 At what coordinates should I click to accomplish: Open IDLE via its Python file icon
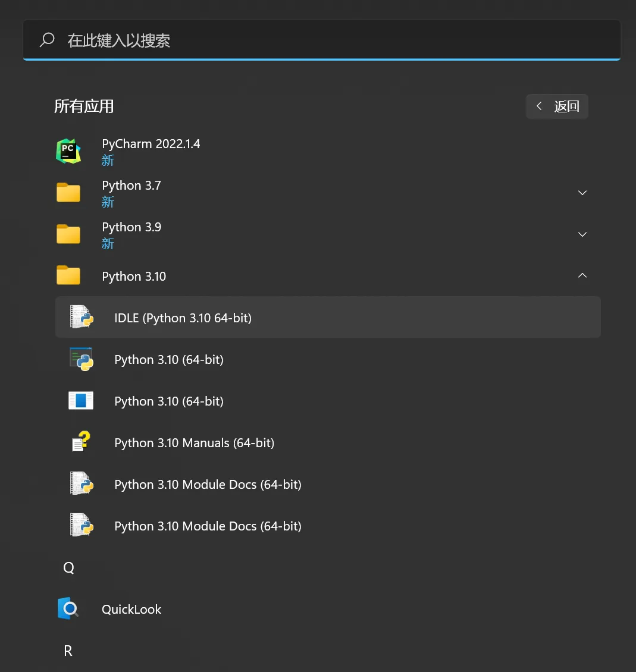(81, 318)
